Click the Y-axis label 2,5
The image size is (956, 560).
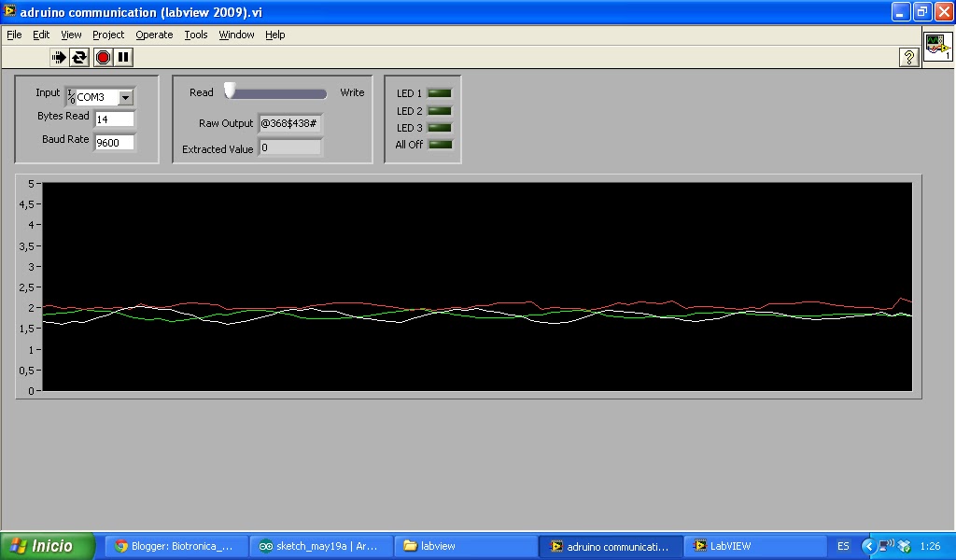(26, 287)
